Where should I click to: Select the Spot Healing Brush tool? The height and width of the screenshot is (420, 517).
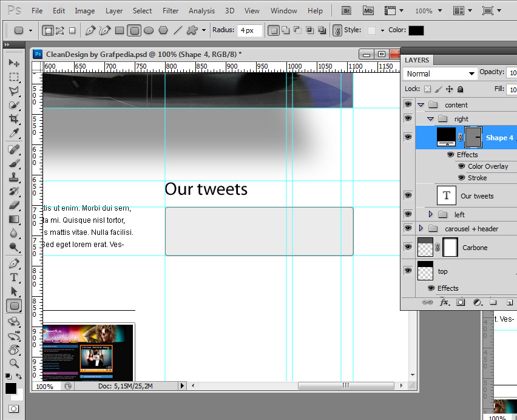[14, 149]
